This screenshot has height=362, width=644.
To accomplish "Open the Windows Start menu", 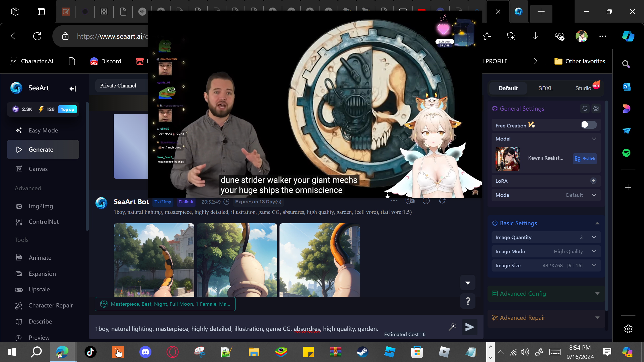I will tap(12, 352).
